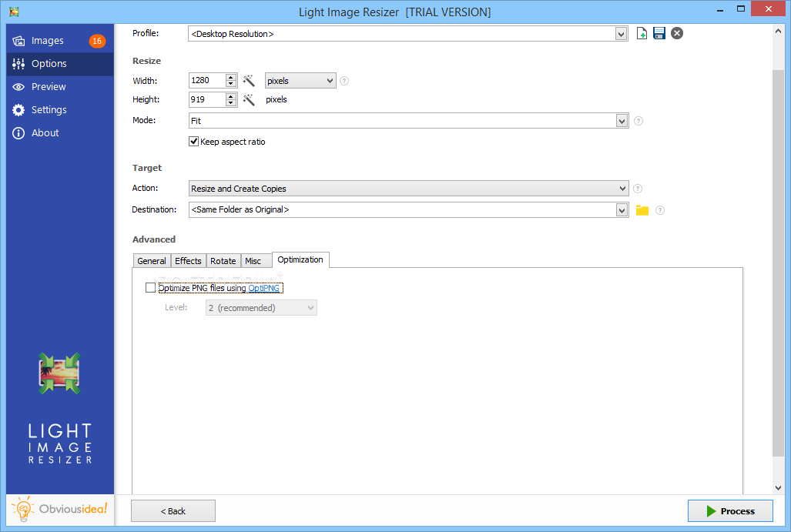Viewport: 791px width, 532px height.
Task: Click the orange 16 images badge
Action: click(97, 41)
